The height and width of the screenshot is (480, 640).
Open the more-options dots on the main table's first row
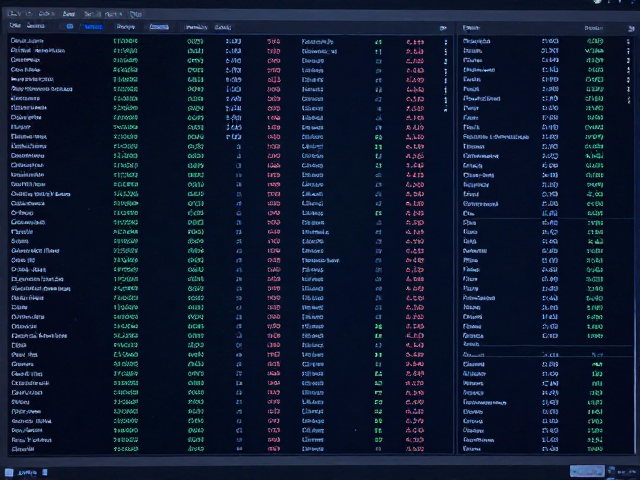445,42
